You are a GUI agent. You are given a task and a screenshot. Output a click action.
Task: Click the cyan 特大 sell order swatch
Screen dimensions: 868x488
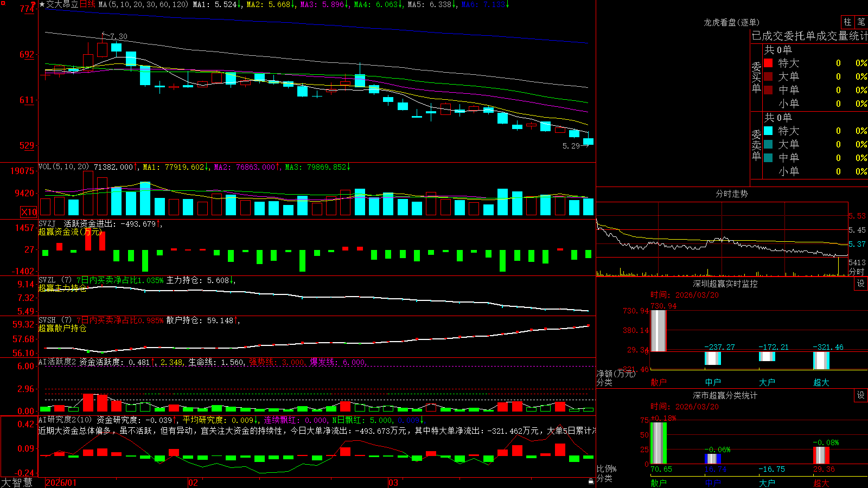coord(768,131)
